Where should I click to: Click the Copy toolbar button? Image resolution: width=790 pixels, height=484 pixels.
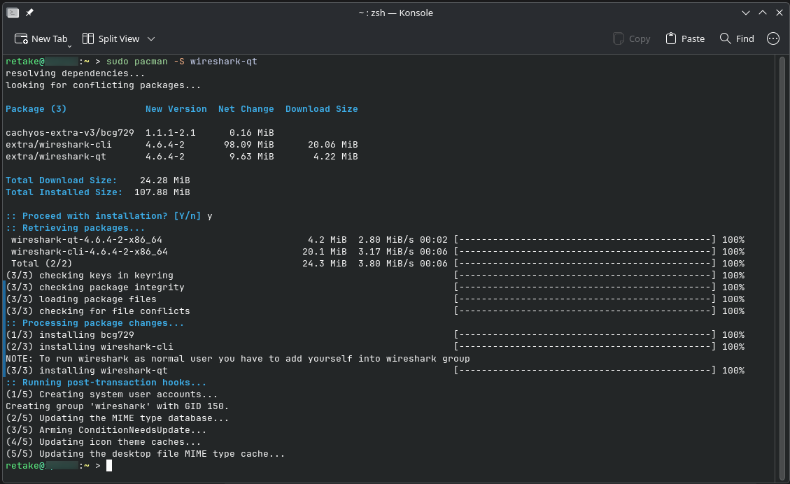tap(630, 39)
